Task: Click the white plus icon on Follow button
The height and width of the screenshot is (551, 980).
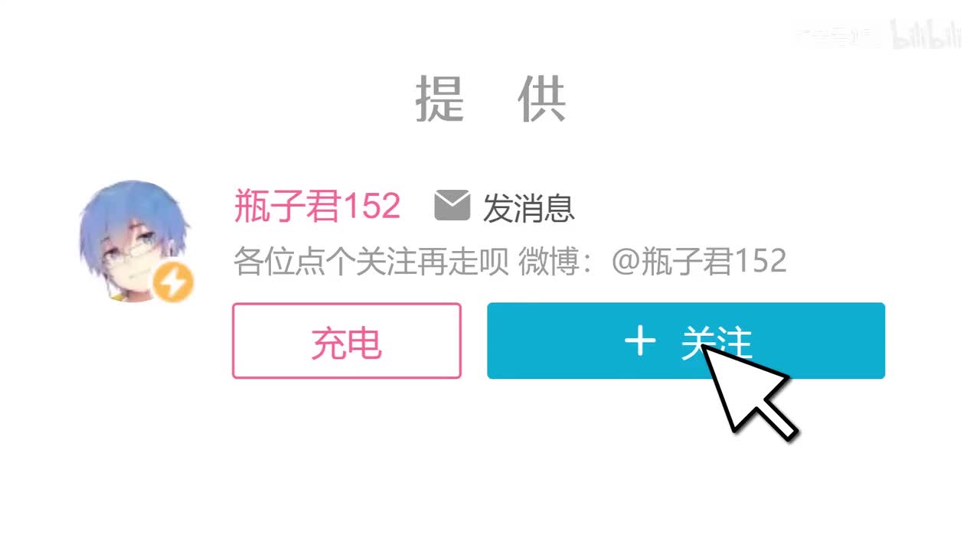Action: tap(640, 341)
